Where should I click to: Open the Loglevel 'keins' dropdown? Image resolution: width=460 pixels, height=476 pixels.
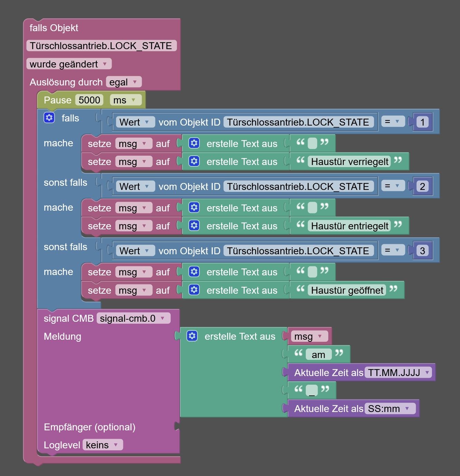[x=103, y=445]
